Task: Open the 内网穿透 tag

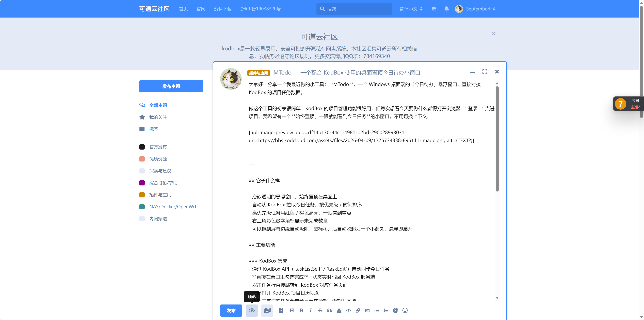Action: (x=158, y=219)
